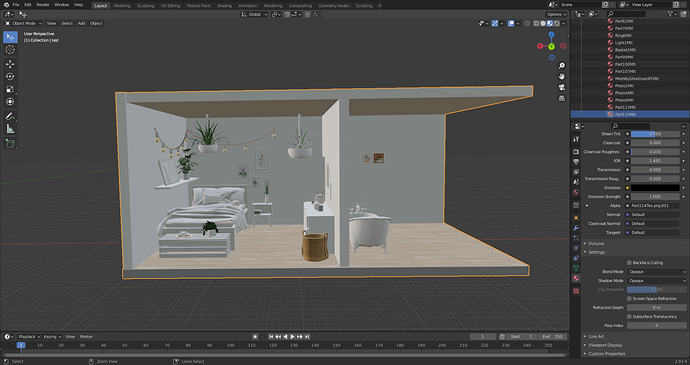Click the play animation button
This screenshot has height=365, width=690.
click(292, 336)
